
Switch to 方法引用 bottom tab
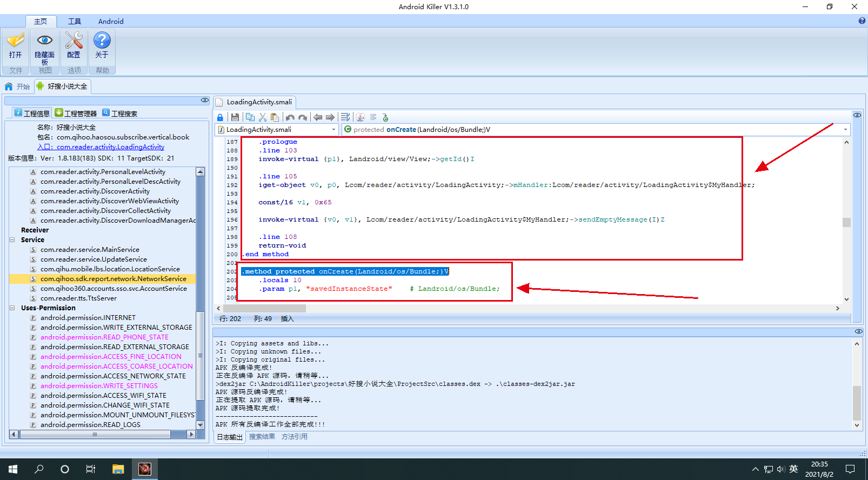(x=295, y=437)
